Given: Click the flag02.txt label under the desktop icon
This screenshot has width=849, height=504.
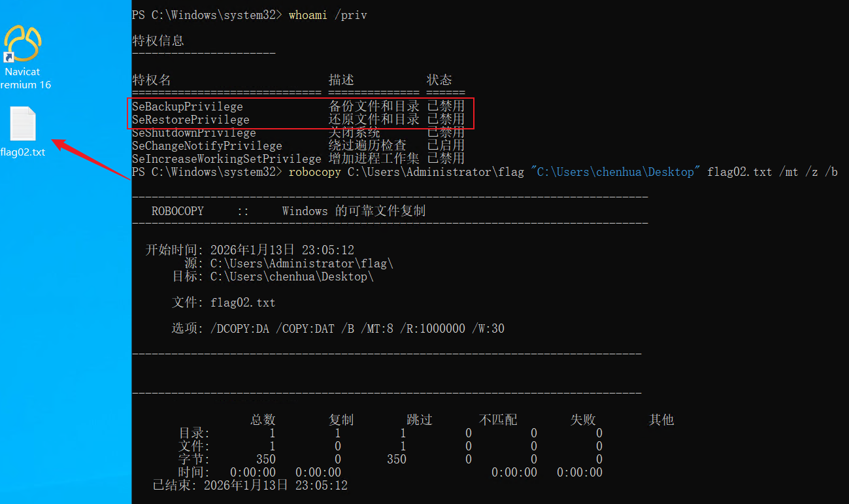Looking at the screenshot, I should coord(23,152).
